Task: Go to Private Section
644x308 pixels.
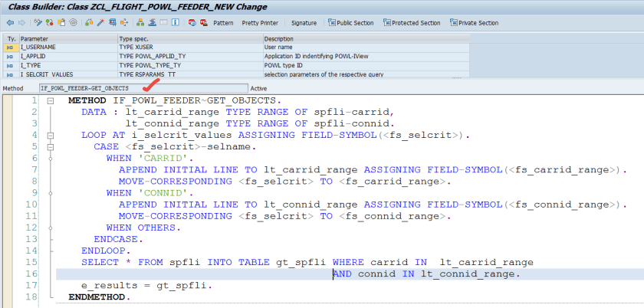Action: (473, 23)
